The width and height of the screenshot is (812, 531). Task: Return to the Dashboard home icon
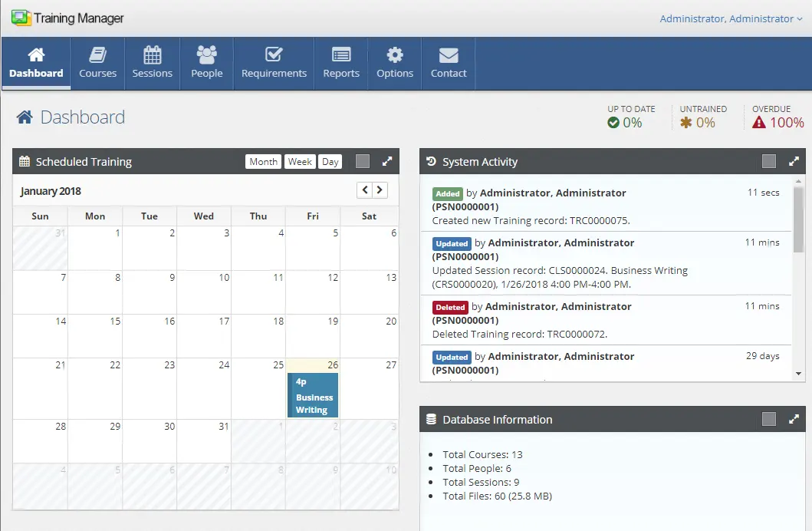click(36, 52)
